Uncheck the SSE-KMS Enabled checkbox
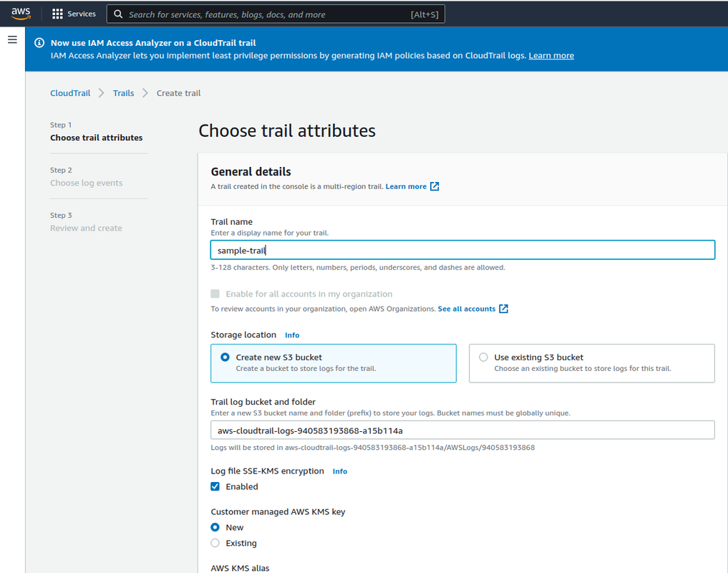The width and height of the screenshot is (728, 573). (215, 486)
